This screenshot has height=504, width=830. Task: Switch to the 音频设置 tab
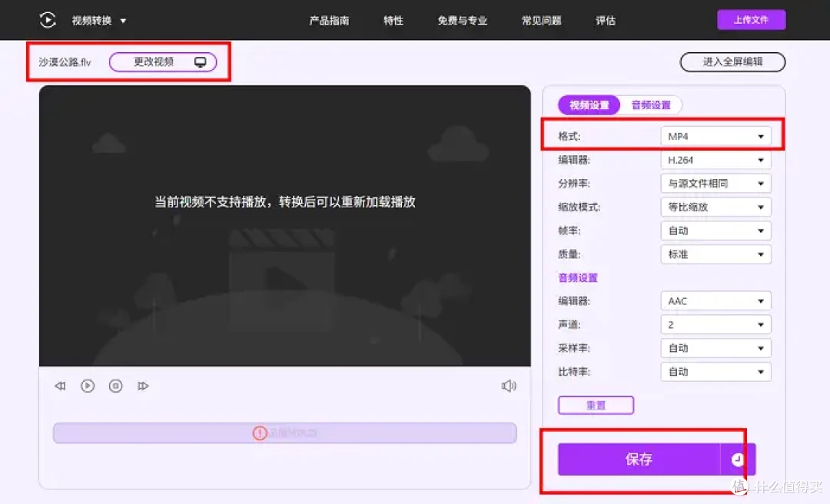[x=651, y=104]
